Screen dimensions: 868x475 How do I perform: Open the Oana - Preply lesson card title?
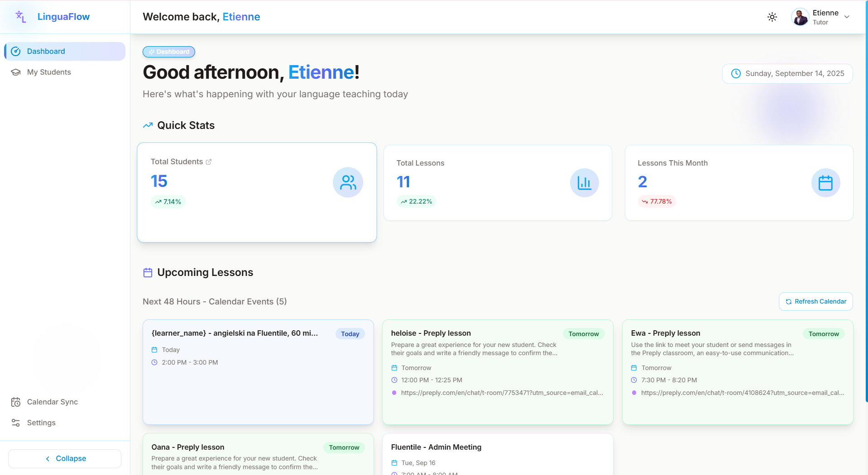(x=188, y=447)
